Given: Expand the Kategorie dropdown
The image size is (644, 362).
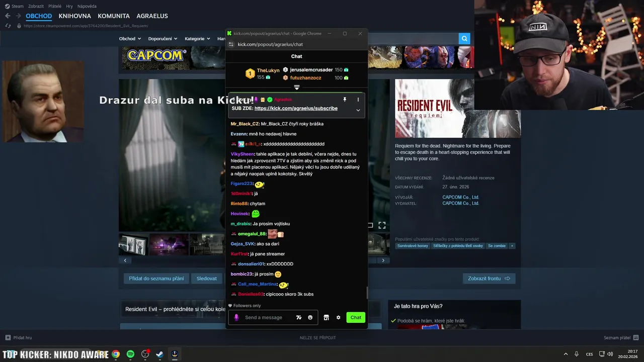Looking at the screenshot, I should pyautogui.click(x=197, y=39).
